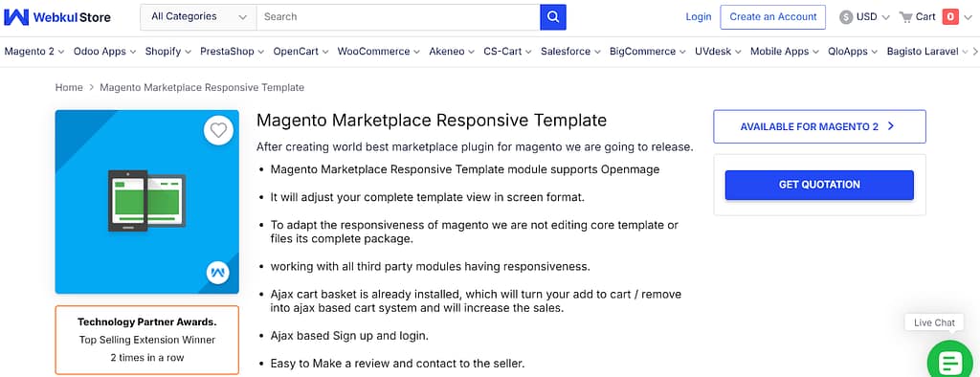This screenshot has height=377, width=980.
Task: Expand the Shopify menu
Action: pos(168,52)
